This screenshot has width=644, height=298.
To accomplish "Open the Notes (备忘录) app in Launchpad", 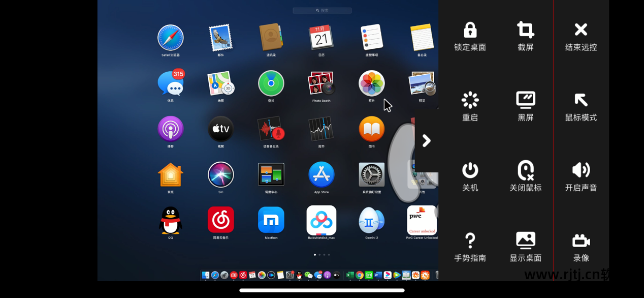I will [x=422, y=38].
